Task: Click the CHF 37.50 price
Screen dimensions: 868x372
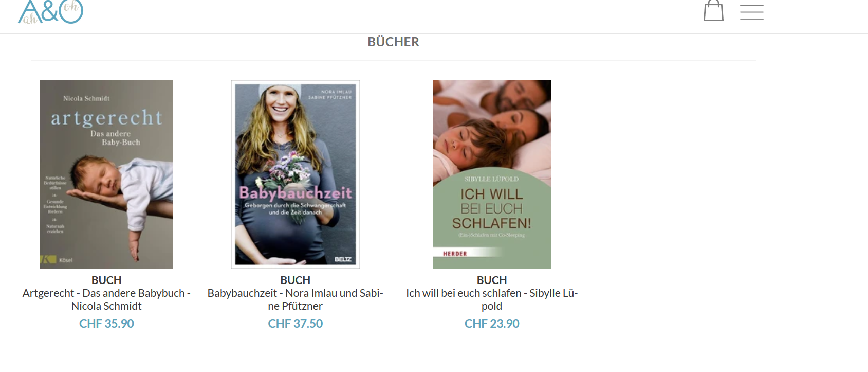Action: [295, 324]
